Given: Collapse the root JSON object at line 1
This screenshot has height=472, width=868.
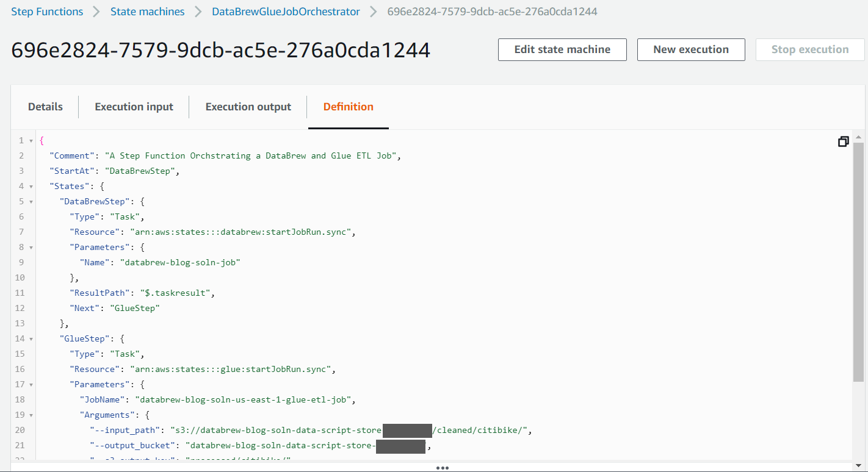Looking at the screenshot, I should (x=31, y=140).
